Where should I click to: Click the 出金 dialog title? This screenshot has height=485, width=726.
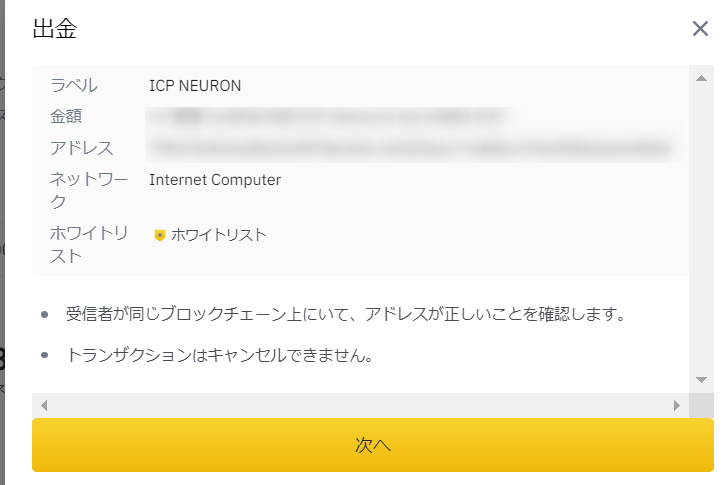click(x=55, y=29)
